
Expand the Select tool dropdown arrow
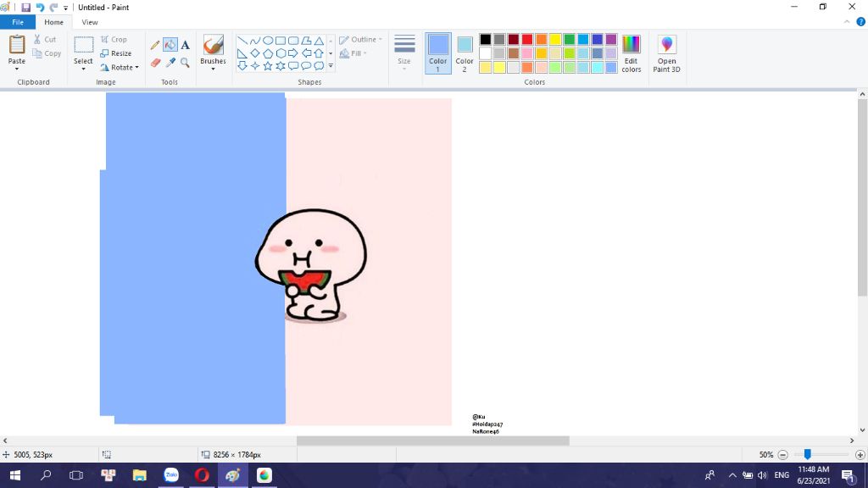point(83,69)
